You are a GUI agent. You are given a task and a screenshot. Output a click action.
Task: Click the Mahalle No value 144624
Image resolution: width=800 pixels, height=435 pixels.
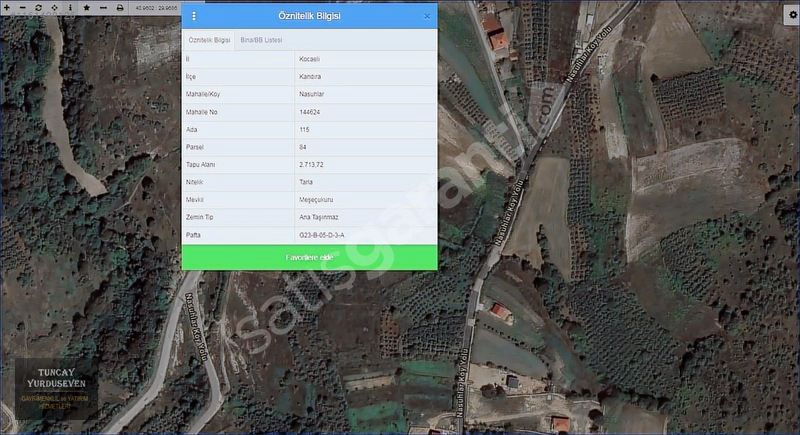coord(309,112)
